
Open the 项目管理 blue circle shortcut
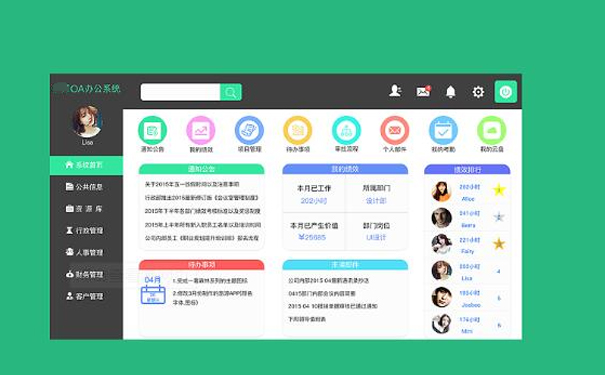tap(249, 130)
